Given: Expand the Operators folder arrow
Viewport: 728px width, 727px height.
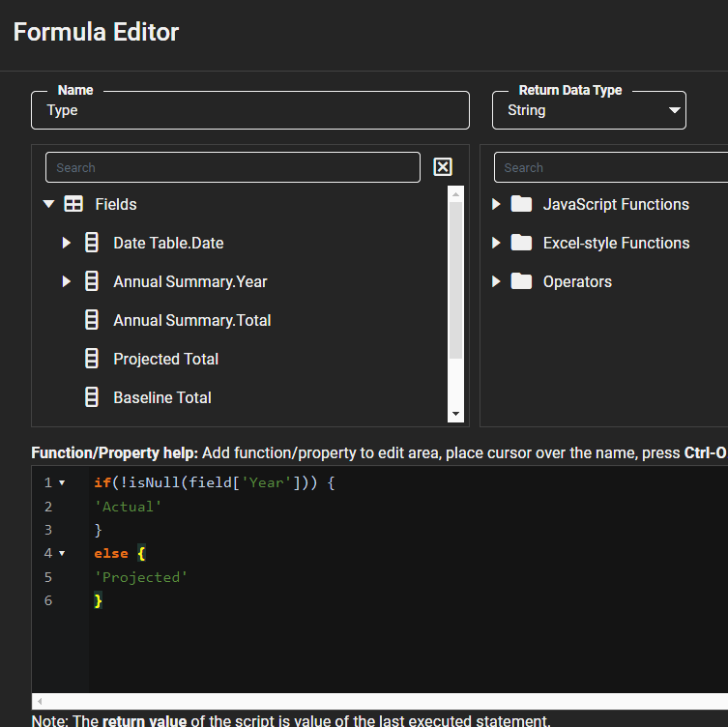Looking at the screenshot, I should click(496, 281).
